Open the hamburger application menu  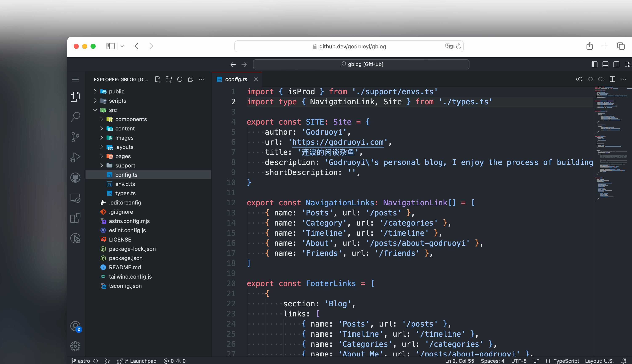75,80
